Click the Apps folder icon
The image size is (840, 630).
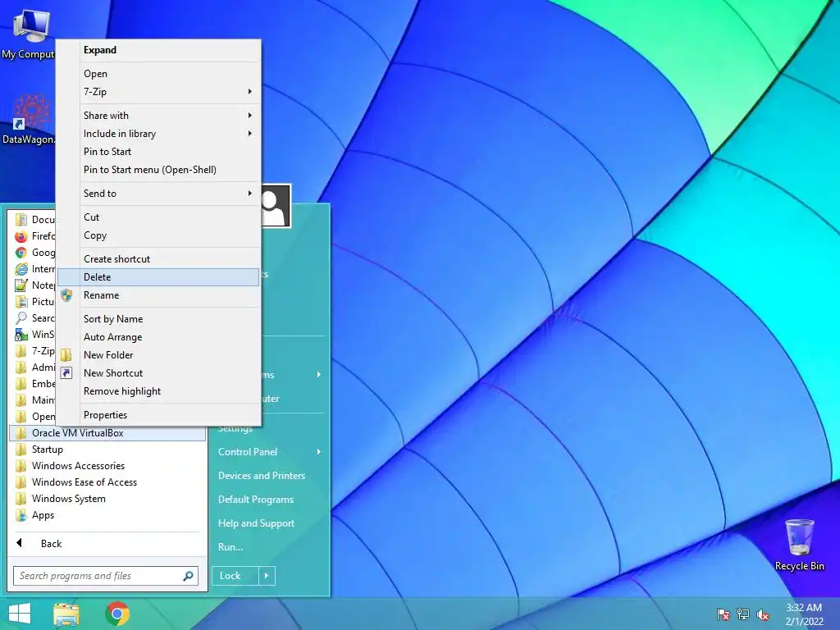point(21,515)
